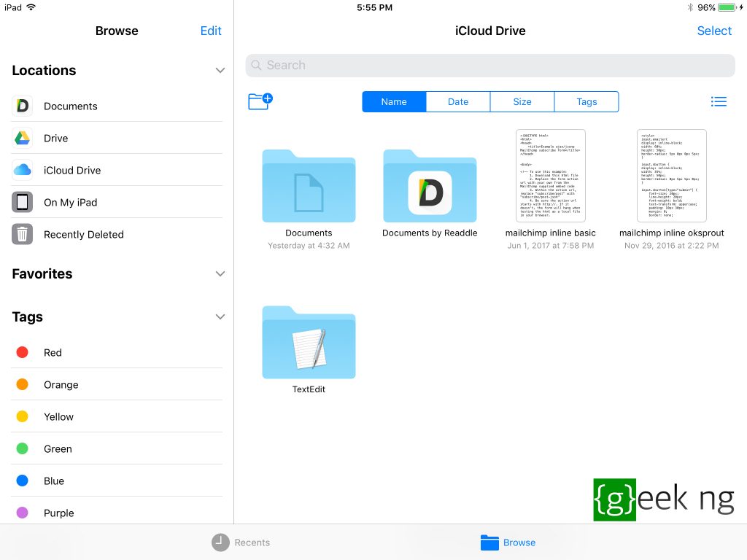Screen dimensions: 747x560
Task: Check the battery status icon
Action: [x=727, y=7]
